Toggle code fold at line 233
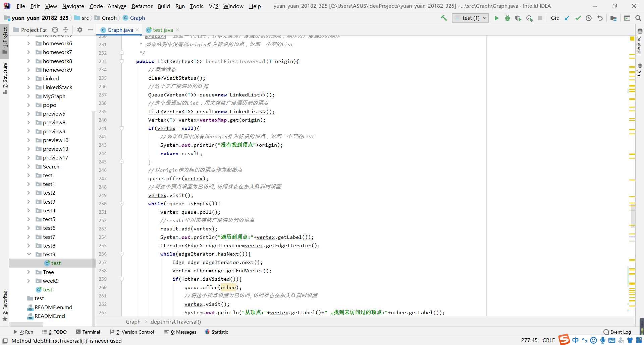This screenshot has height=345, width=644. 122,61
